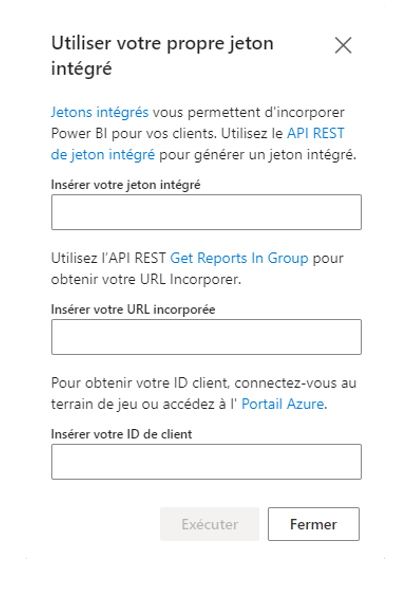Click the 'Insérer votre URL incorporée' label
The width and height of the screenshot is (414, 598).
click(133, 309)
